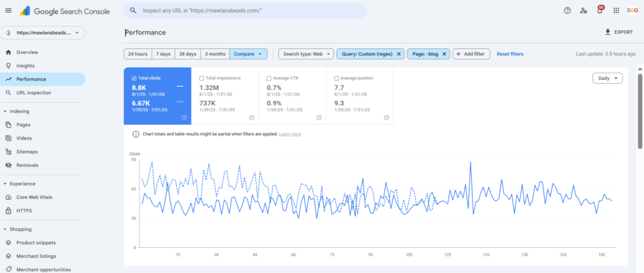Enable the Average CTR metric
Viewport: 644px width, 273px height.
pos(269,78)
